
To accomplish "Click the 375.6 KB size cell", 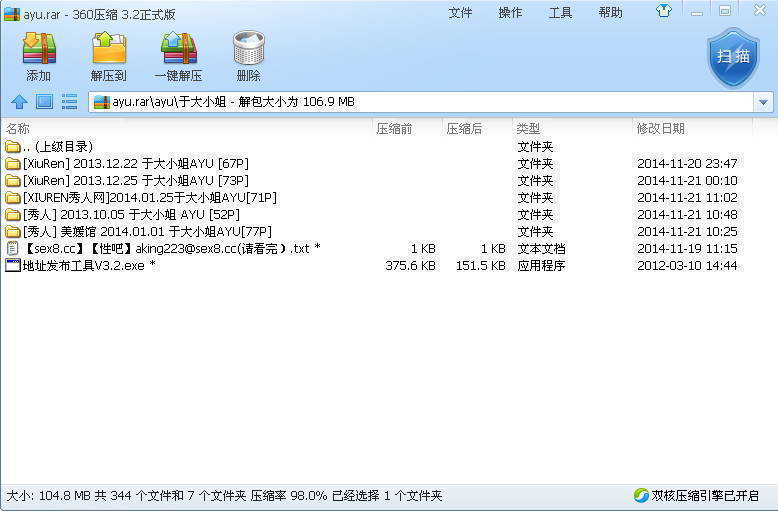I will point(410,265).
